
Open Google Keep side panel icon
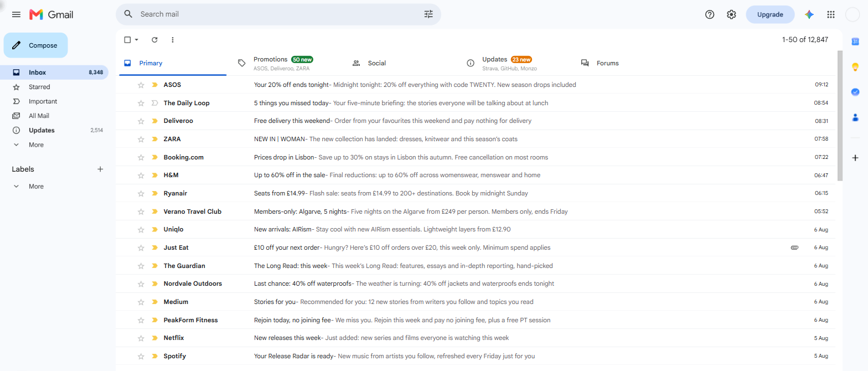coord(855,66)
